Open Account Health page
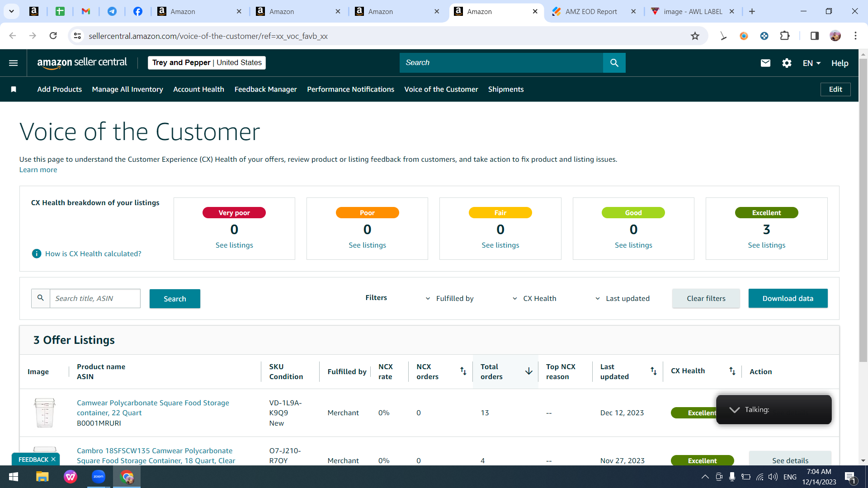Image resolution: width=868 pixels, height=488 pixels. (198, 89)
